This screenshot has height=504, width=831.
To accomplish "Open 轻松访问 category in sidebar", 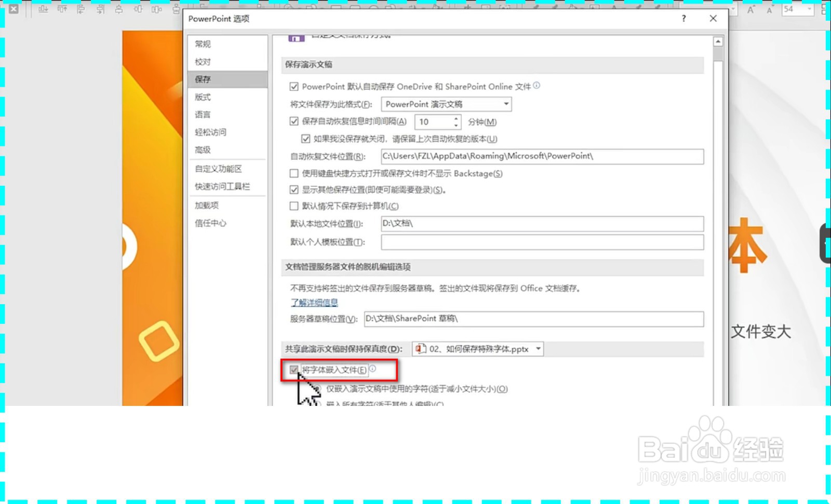I will (227, 132).
